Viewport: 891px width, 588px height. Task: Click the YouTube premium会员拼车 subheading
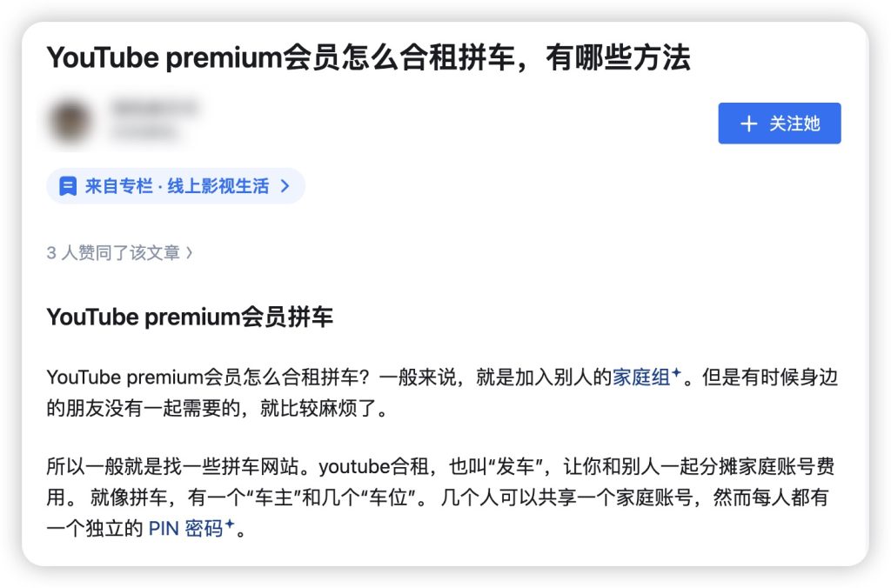190,317
